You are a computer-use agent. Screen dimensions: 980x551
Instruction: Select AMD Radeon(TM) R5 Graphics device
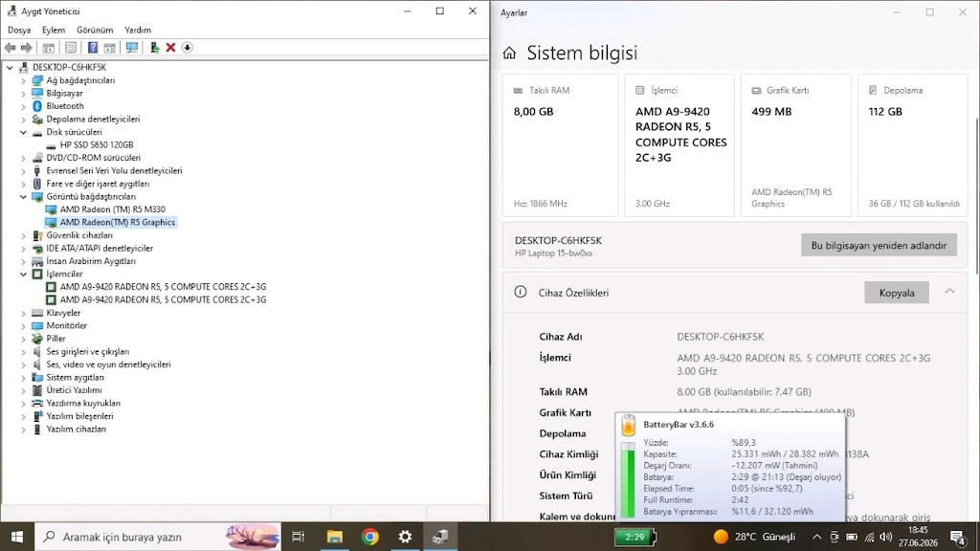click(x=118, y=222)
